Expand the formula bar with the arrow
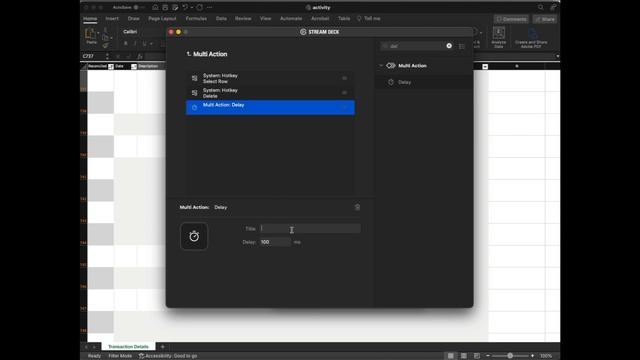Viewport: 640px width, 360px height. tap(557, 56)
